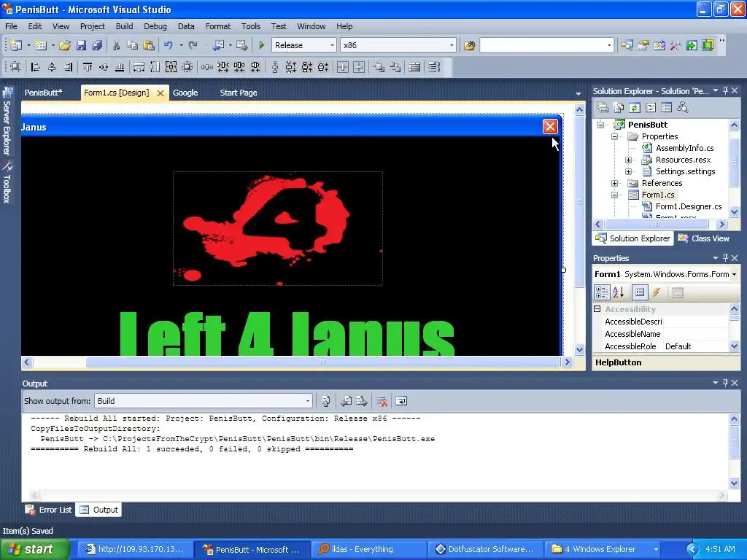
Task: Click the Align Tops layout icon
Action: (88, 67)
